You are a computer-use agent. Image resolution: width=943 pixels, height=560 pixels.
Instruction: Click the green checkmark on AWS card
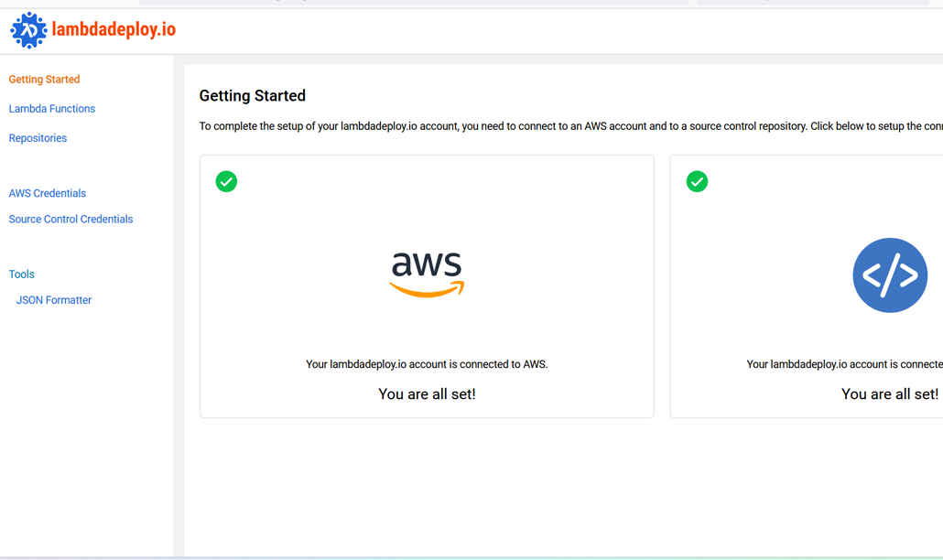[226, 181]
